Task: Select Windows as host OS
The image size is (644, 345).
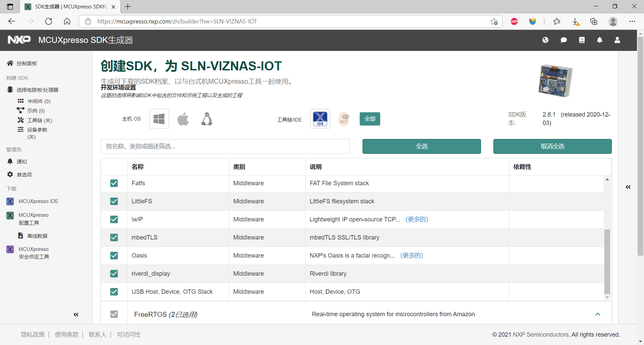Action: click(159, 119)
